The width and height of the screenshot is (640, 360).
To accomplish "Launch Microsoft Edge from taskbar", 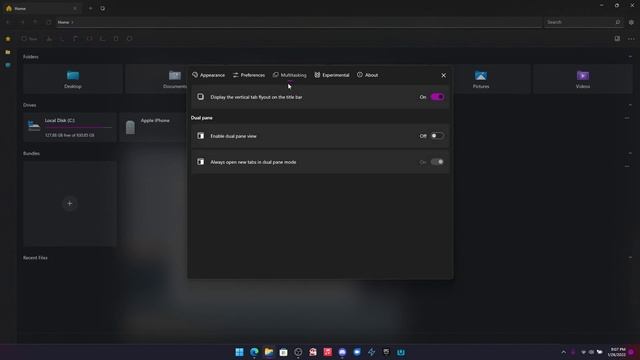I will (254, 352).
